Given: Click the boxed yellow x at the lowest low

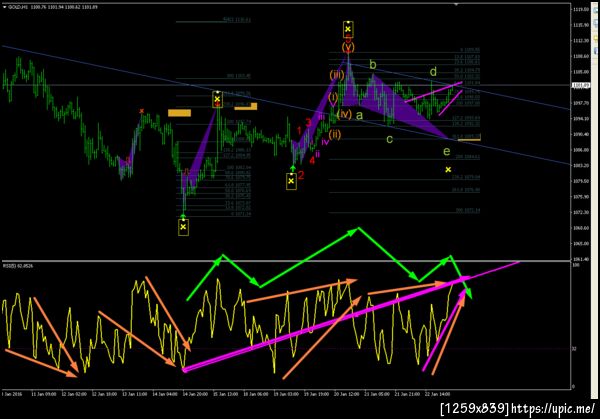Looking at the screenshot, I should (183, 227).
